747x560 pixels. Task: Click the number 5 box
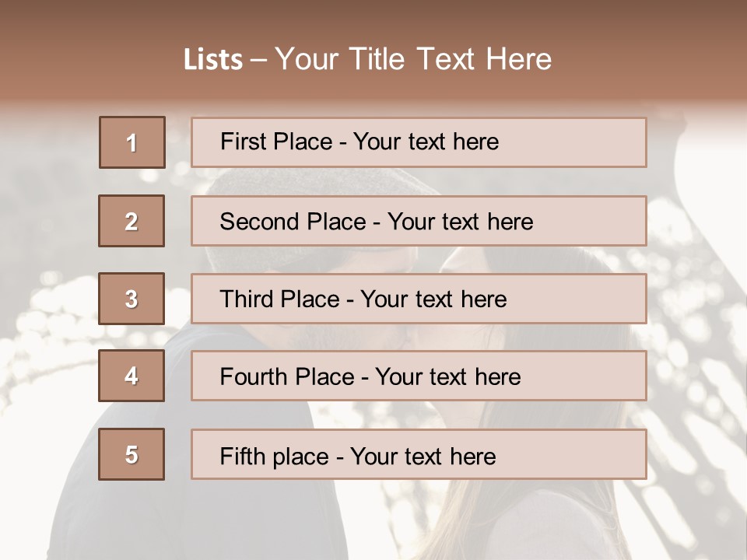[x=132, y=454]
